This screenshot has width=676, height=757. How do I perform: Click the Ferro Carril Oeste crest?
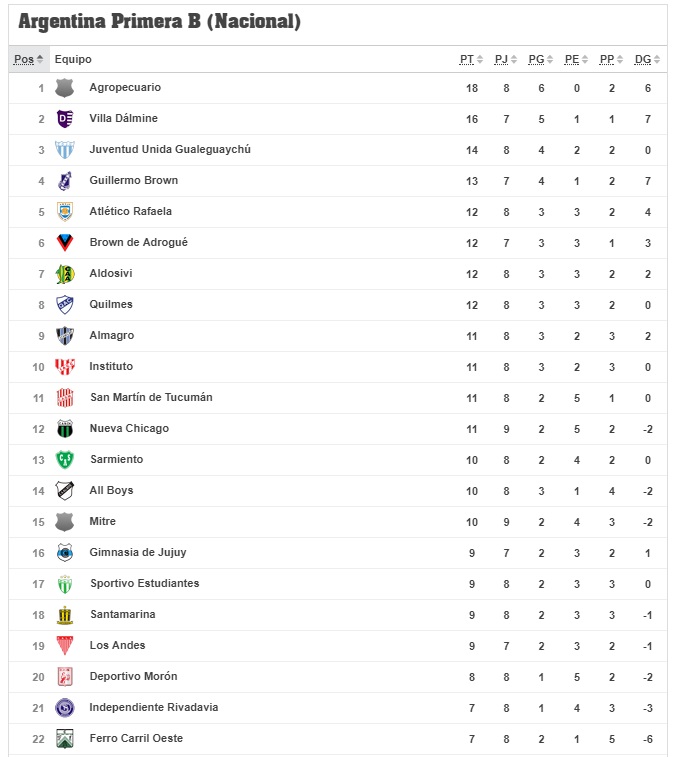[x=65, y=739]
